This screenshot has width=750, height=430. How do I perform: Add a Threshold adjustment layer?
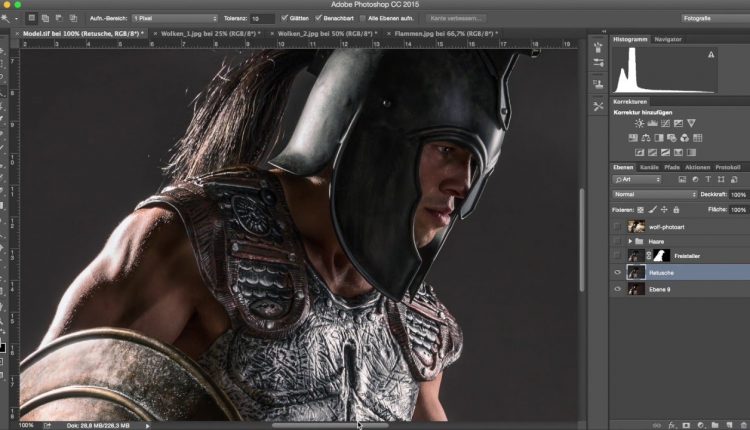665,153
